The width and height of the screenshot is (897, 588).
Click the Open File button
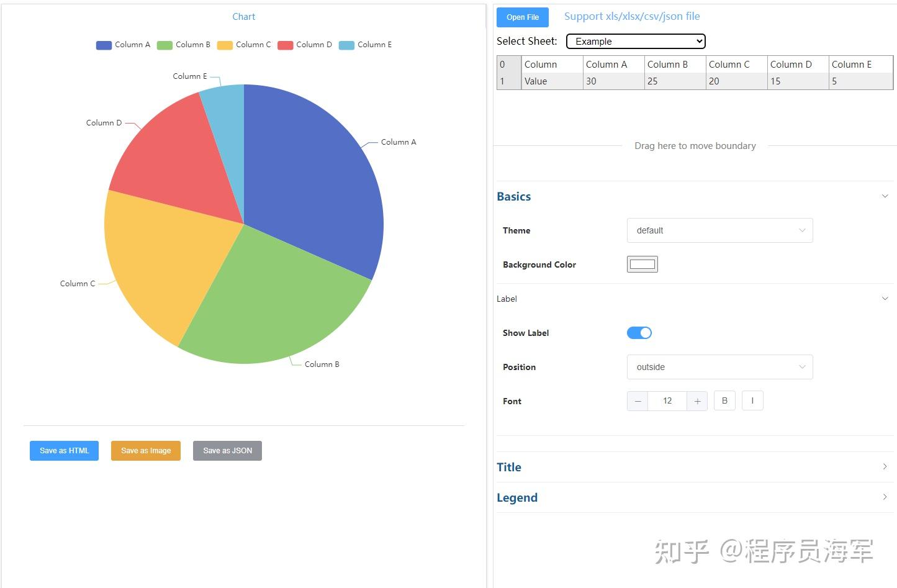[x=523, y=17]
